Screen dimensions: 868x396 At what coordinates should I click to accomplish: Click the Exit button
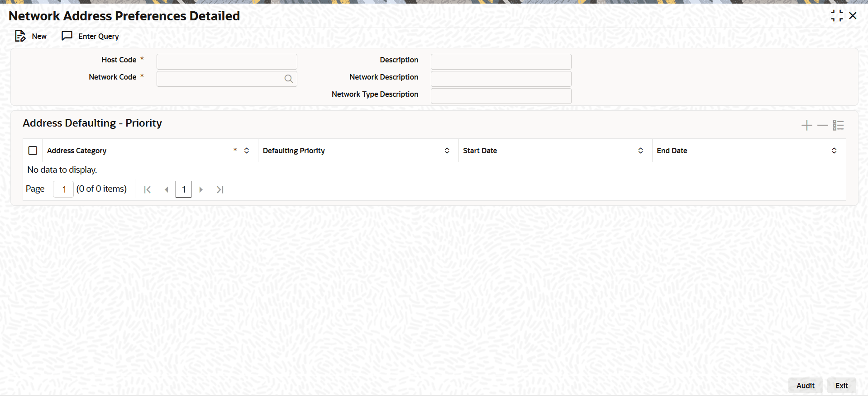(x=842, y=386)
